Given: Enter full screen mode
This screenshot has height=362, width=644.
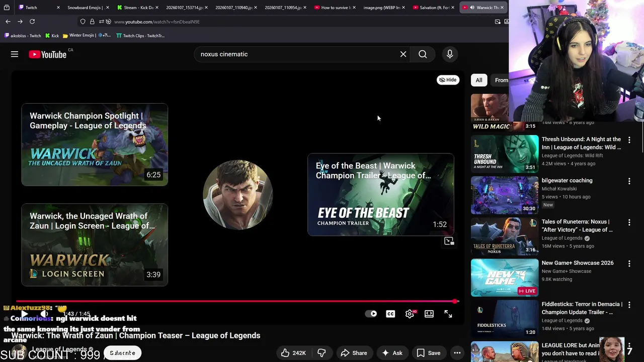Looking at the screenshot, I should click(448, 314).
